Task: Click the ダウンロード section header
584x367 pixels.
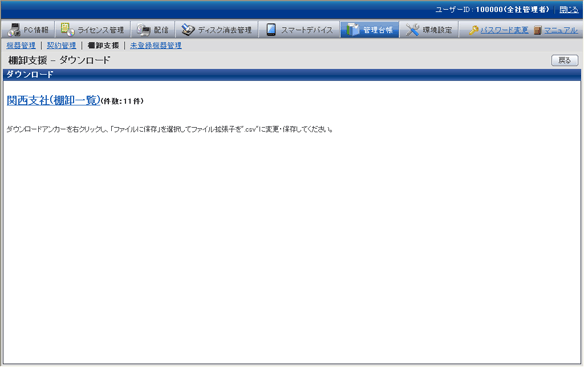Action: click(292, 75)
